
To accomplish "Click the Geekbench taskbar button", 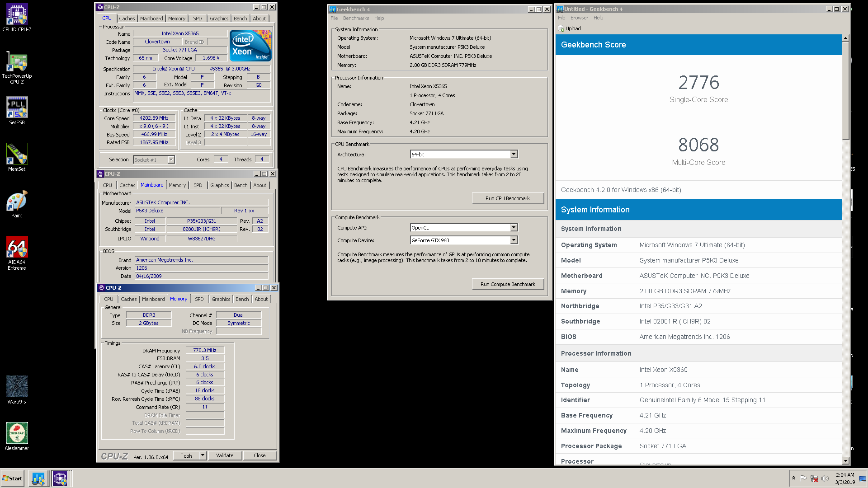I will pos(38,478).
